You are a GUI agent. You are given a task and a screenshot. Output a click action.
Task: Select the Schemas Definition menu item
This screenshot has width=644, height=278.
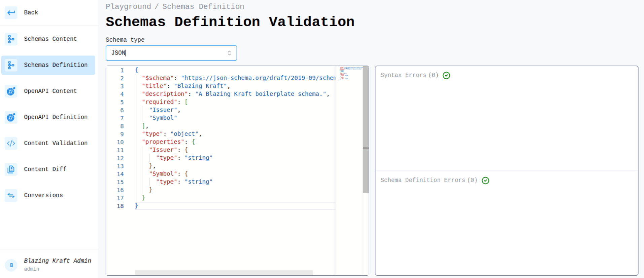(48, 65)
